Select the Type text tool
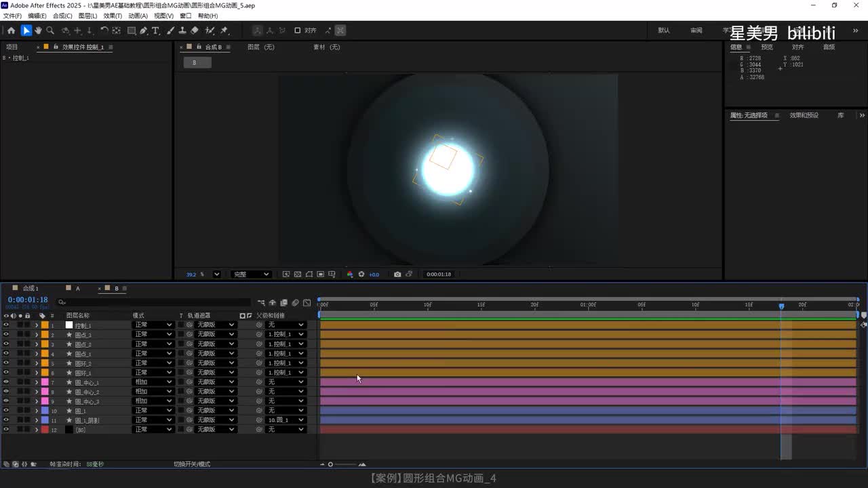Image resolution: width=868 pixels, height=488 pixels. click(155, 30)
